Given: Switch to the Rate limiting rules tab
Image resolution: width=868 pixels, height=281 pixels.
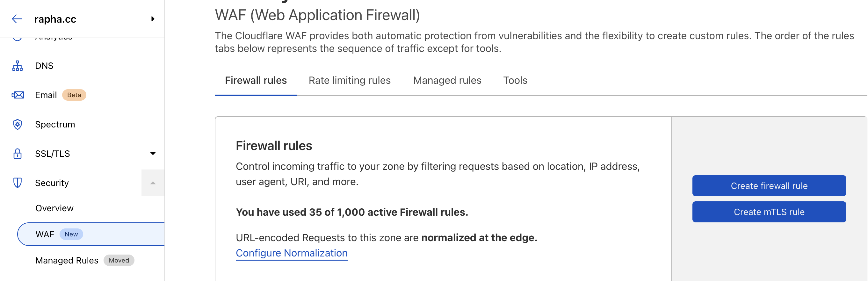Looking at the screenshot, I should coord(350,81).
